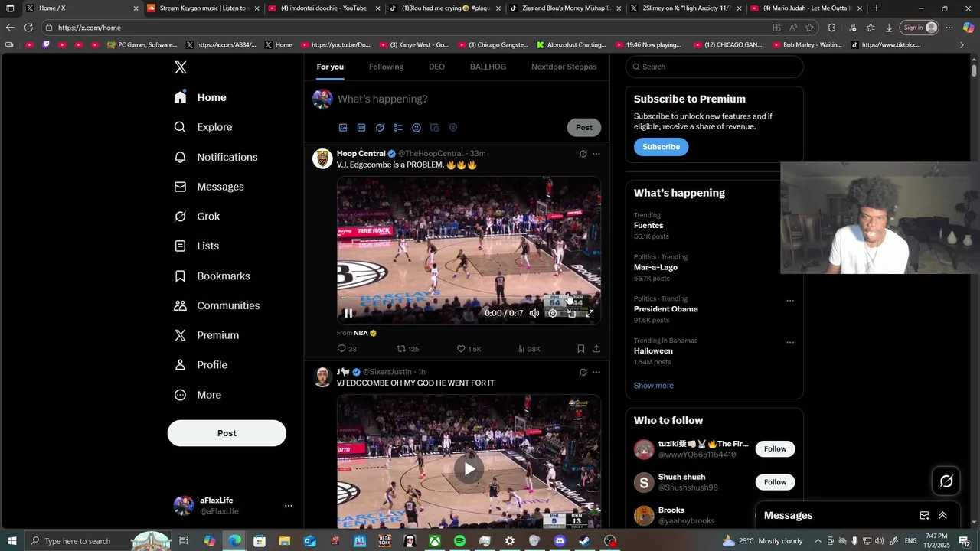Screen dimensions: 980x551
Task: Open the Fuentes trending topic
Action: point(648,226)
